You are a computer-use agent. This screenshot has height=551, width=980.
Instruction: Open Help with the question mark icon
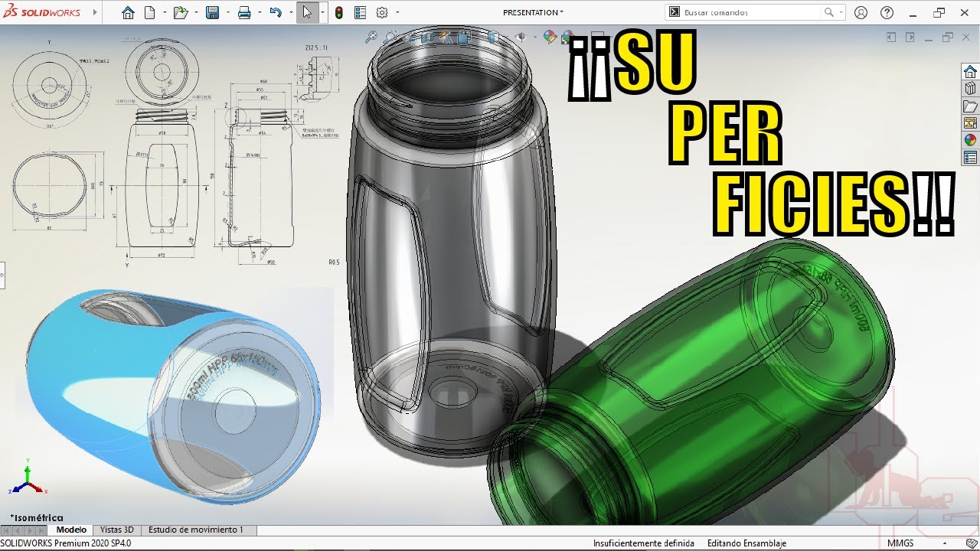click(x=887, y=12)
